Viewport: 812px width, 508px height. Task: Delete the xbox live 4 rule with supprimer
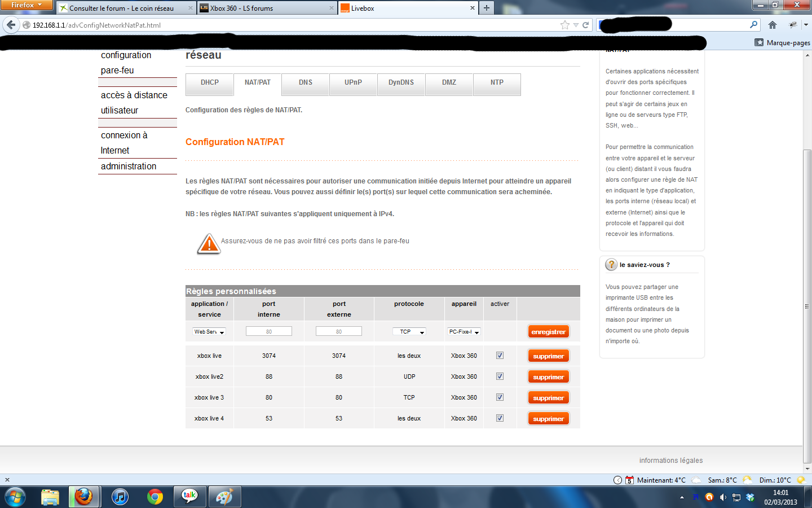click(549, 419)
